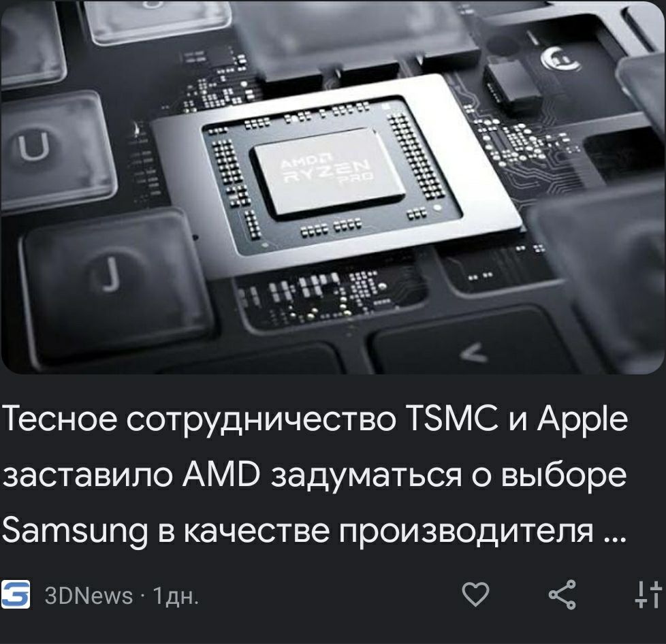
Task: Click the word 'AMD' in the headline
Action: click(x=221, y=474)
